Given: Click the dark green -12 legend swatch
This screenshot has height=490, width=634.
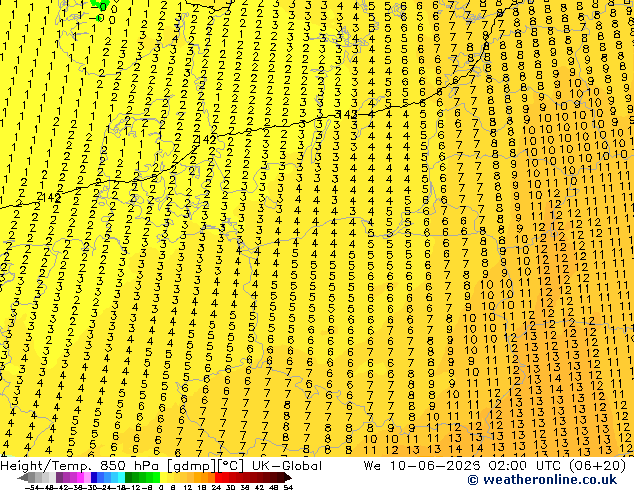Looking at the screenshot, I should [x=129, y=477].
